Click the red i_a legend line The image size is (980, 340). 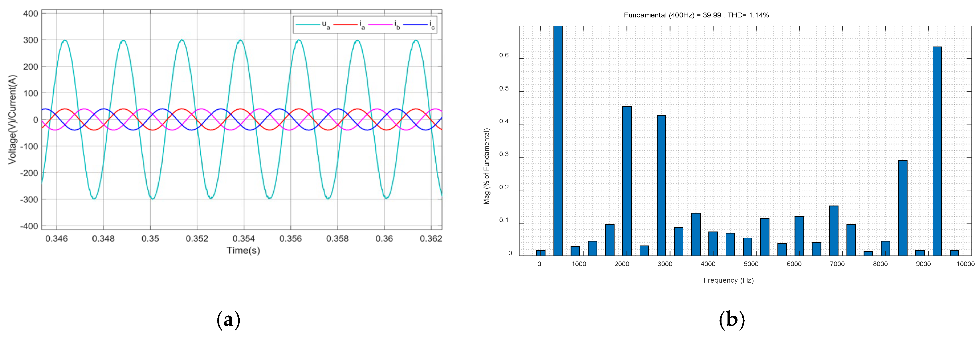coord(345,25)
